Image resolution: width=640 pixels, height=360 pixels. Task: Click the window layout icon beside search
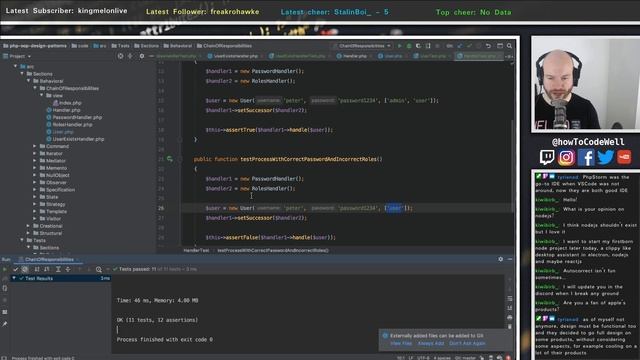coord(500,46)
